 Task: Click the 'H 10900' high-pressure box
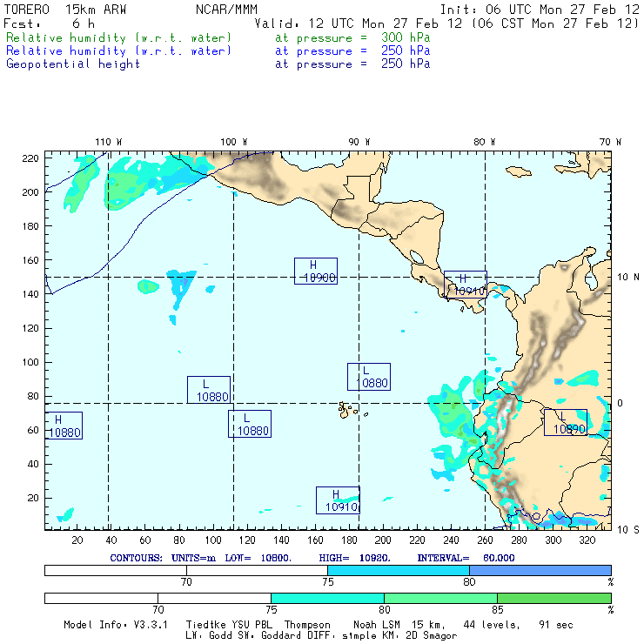316,271
